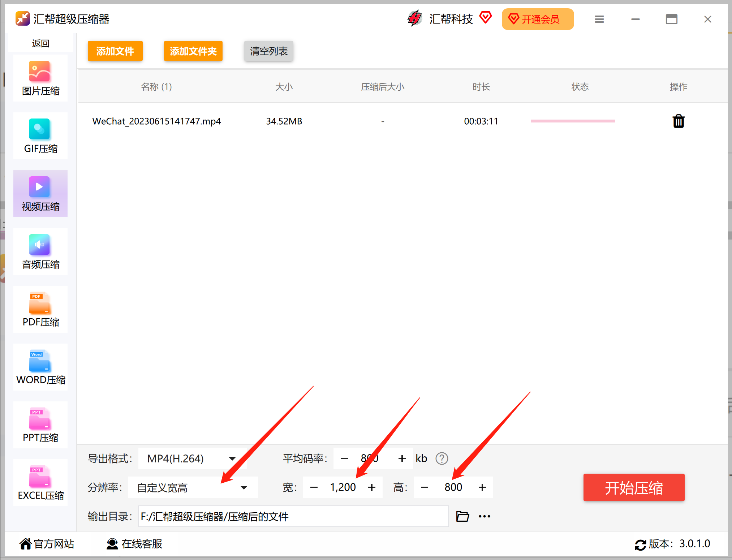Click the 输出目录 output path field
The width and height of the screenshot is (732, 560).
294,516
